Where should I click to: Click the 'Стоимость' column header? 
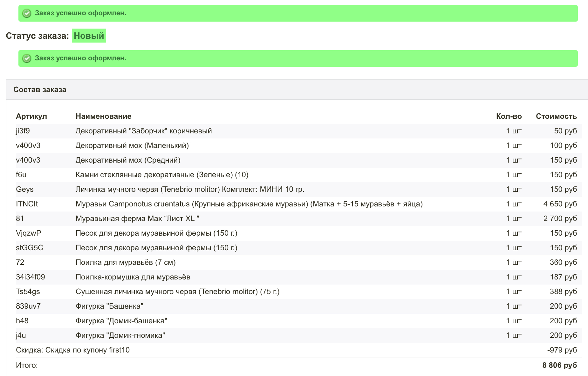[556, 116]
